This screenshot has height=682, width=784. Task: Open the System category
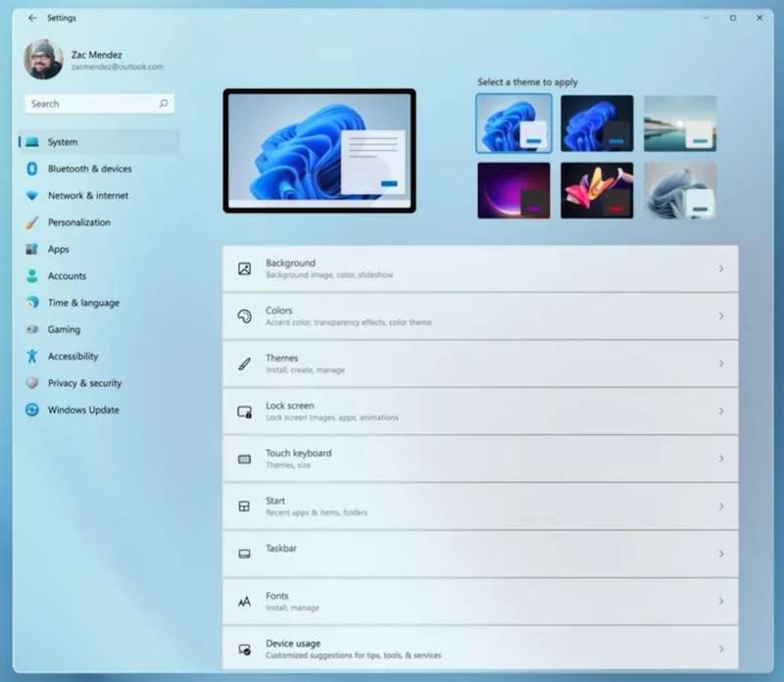pyautogui.click(x=99, y=142)
